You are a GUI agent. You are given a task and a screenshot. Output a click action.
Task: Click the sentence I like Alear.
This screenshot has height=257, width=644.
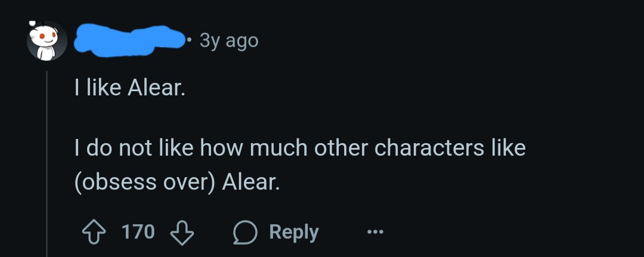(130, 88)
